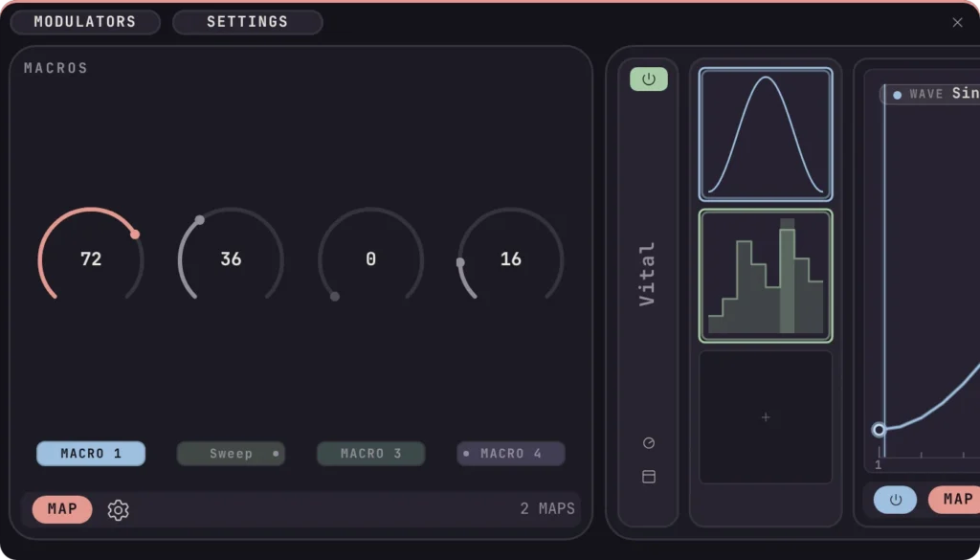Select the MACRO 4 label button
Image resolution: width=980 pixels, height=560 pixels.
tap(511, 454)
